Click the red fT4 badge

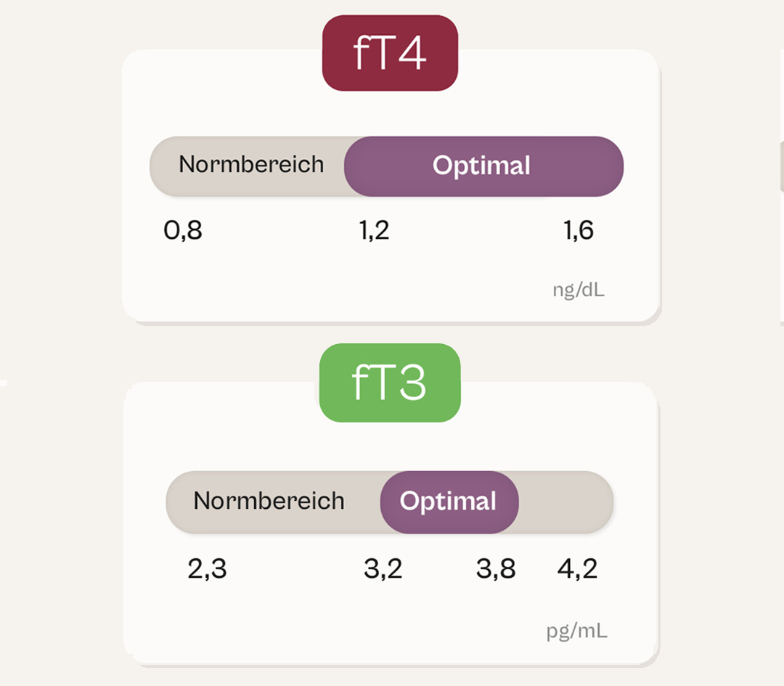390,54
